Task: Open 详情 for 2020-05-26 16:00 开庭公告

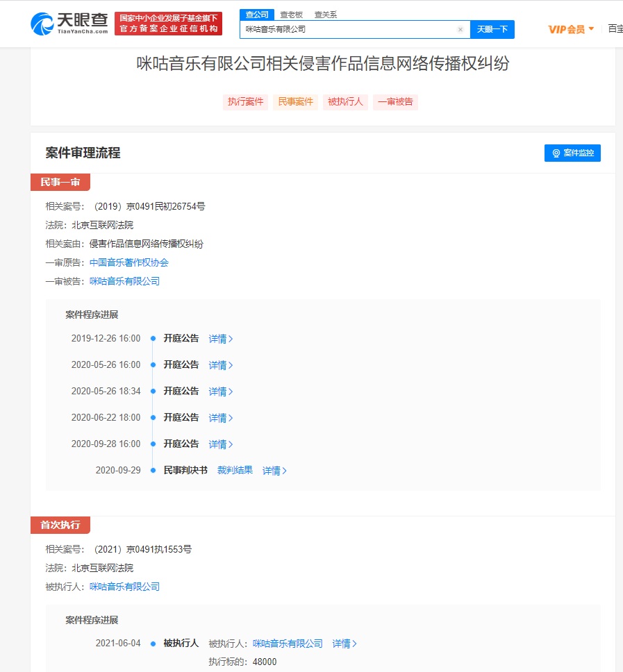Action: [221, 365]
